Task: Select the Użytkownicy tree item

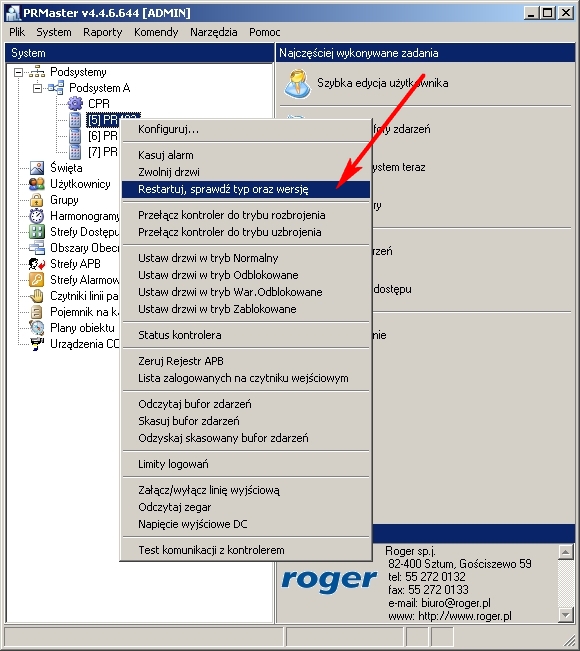Action: (x=80, y=184)
